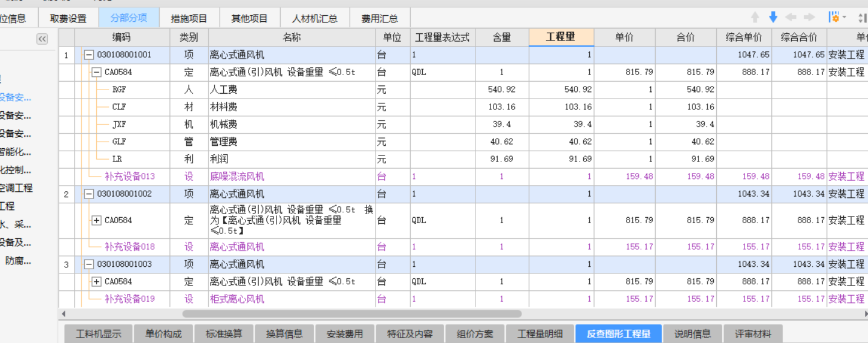868x343 pixels.
Task: Click the expand/collapse rows icon at toolbar end
Action: pos(863,18)
